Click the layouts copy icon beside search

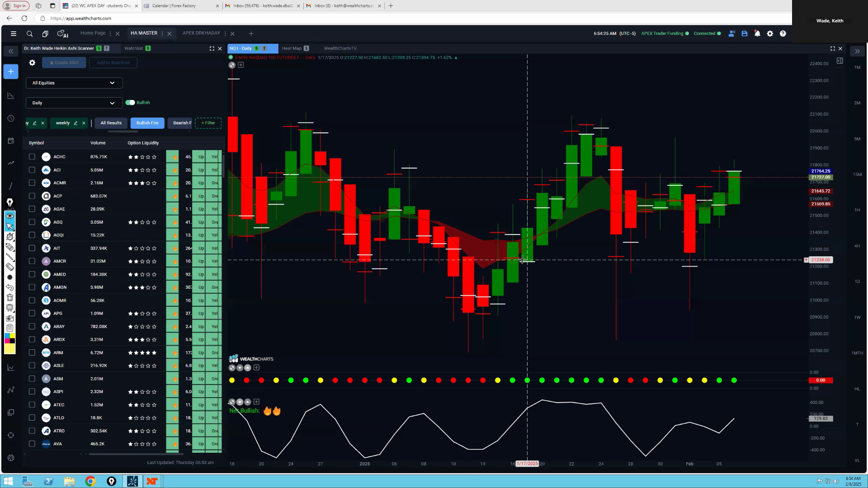coord(45,33)
